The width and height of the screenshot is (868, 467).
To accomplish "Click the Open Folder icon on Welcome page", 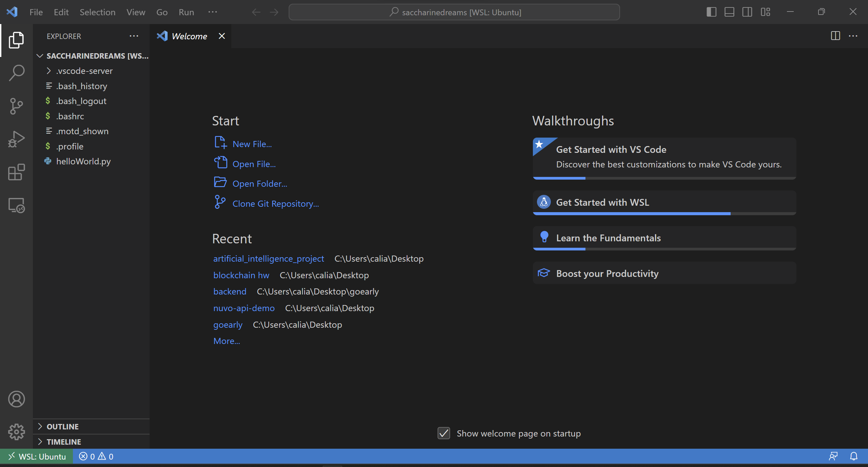I will pyautogui.click(x=220, y=182).
